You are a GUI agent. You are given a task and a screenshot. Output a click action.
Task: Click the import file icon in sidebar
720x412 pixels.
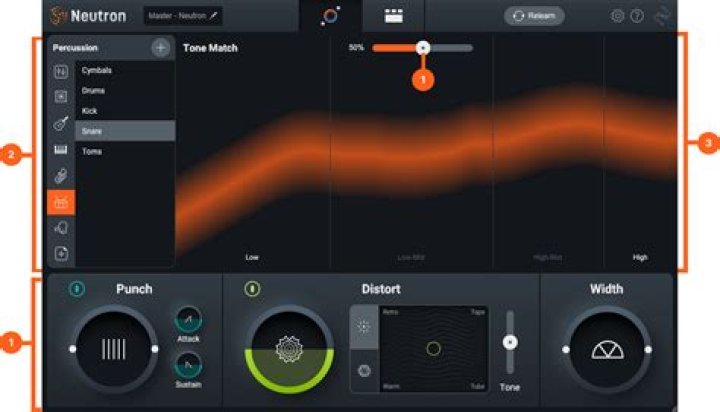click(x=61, y=254)
